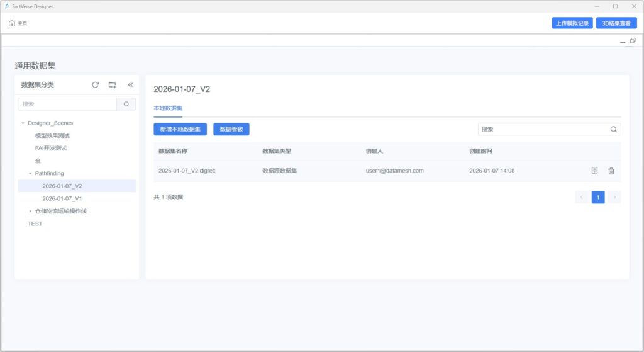The image size is (644, 352).
Task: Click the magnifier icon in dataset search box
Action: 613,129
